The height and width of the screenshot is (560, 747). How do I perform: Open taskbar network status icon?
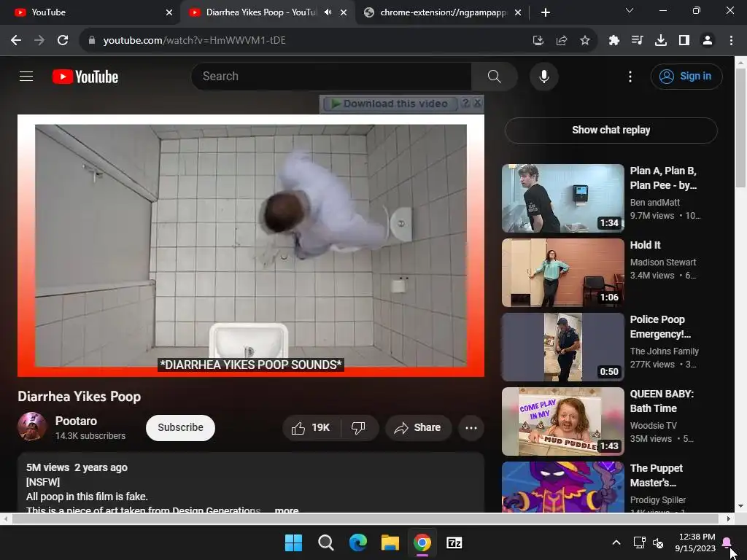639,542
